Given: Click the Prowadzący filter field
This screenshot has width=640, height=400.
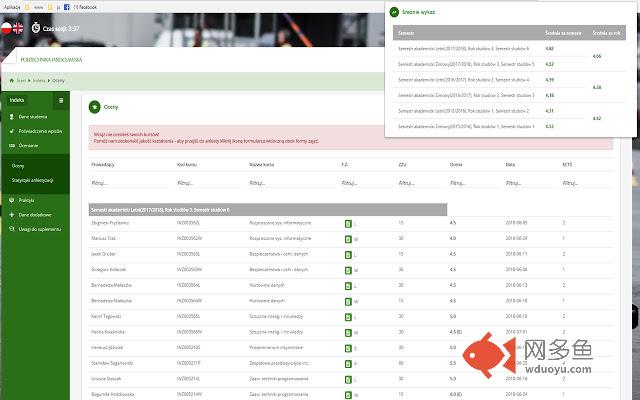Looking at the screenshot, I should tap(131, 183).
